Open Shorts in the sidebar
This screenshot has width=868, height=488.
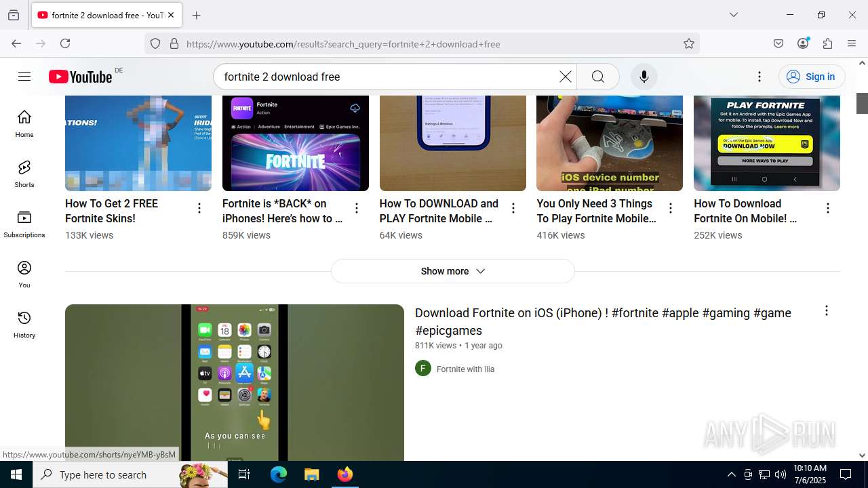[24, 174]
